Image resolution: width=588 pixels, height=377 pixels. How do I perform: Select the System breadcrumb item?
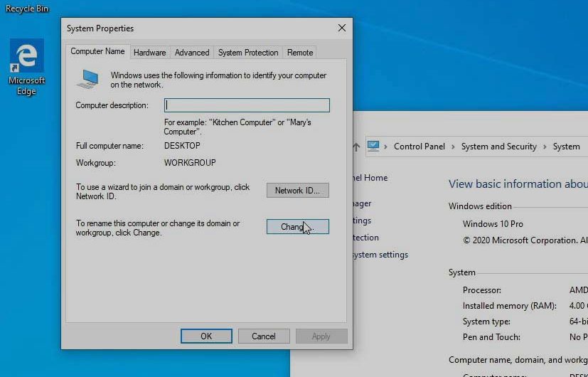[566, 147]
